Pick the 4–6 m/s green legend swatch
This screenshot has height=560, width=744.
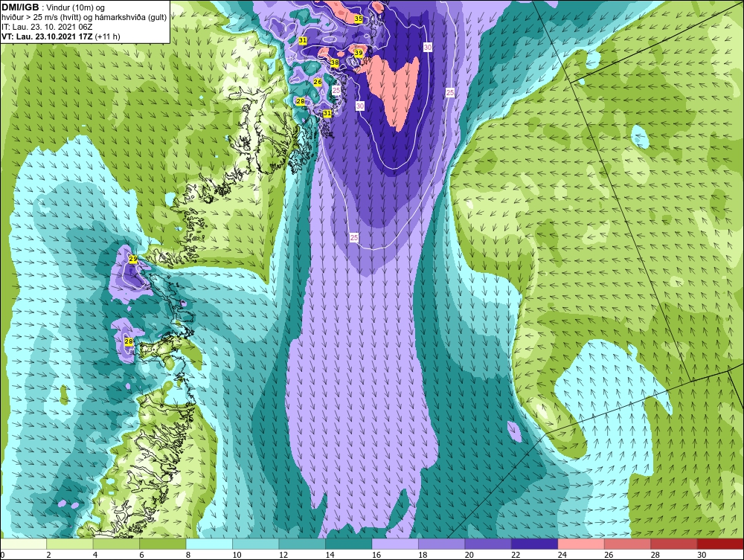coord(116,544)
